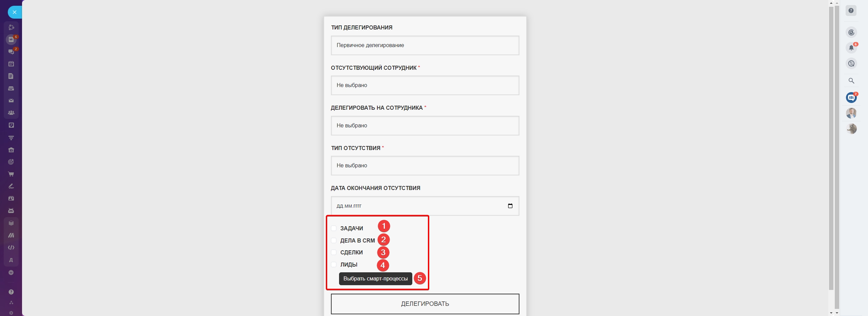The width and height of the screenshot is (868, 316).
Task: Open the CRM funnel icon in sidebar
Action: [11, 138]
